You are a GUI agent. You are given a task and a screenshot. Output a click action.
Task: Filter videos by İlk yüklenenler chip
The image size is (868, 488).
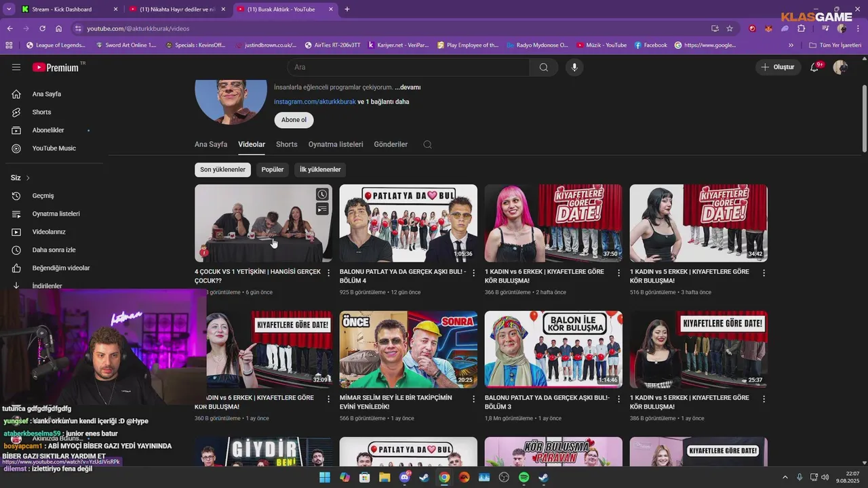[x=320, y=169]
